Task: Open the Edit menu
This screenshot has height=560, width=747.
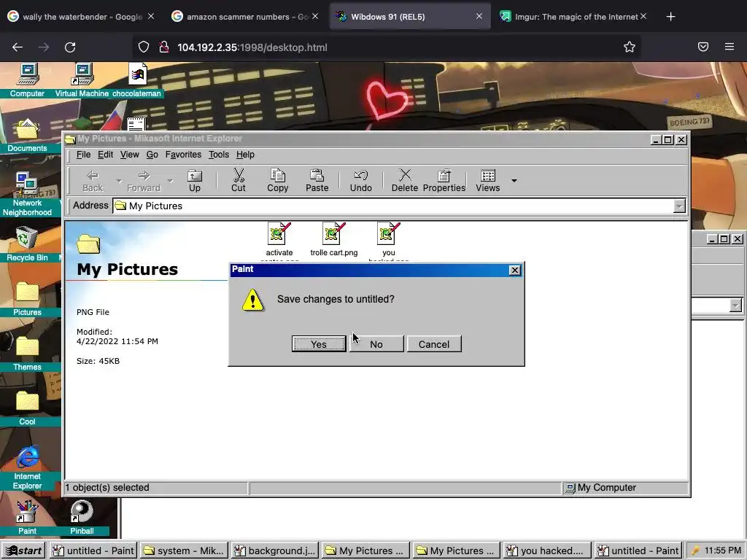Action: tap(105, 155)
